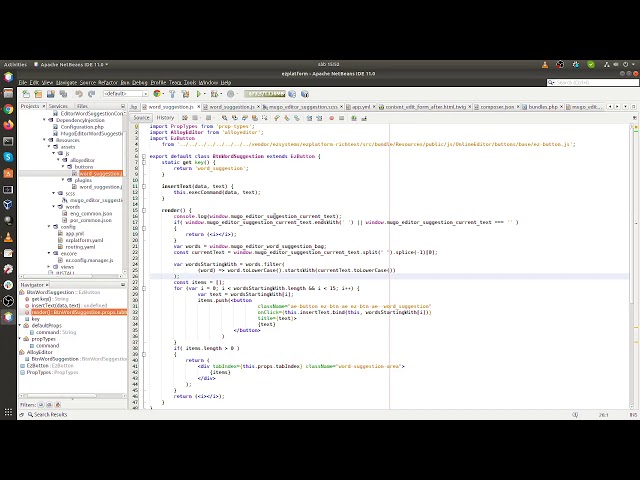
Task: Collapse the words folder in Projects
Action: (54, 207)
